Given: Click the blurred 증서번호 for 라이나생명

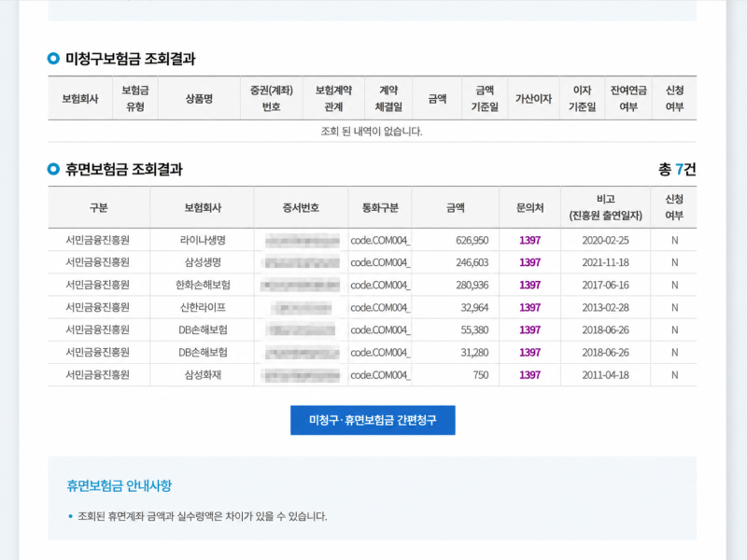Looking at the screenshot, I should (x=302, y=241).
